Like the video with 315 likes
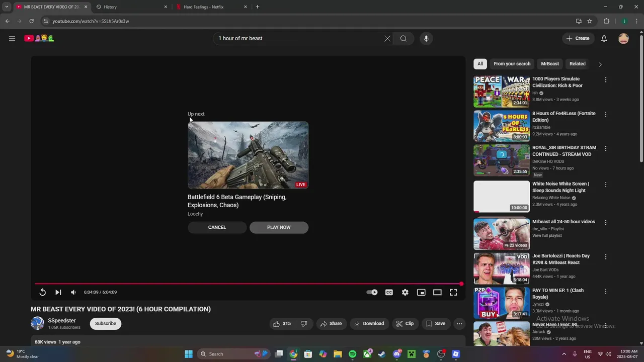This screenshot has height=362, width=644. coord(282,324)
